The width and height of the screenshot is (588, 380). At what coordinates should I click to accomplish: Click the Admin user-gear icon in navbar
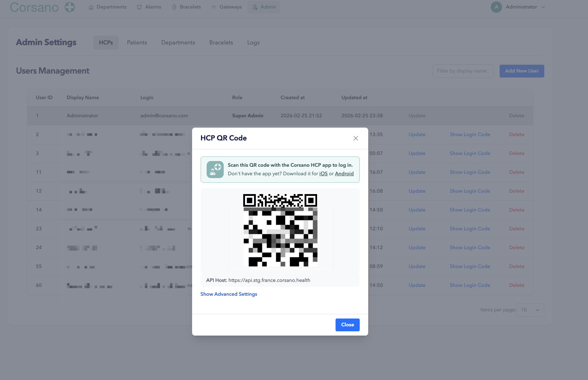(x=255, y=7)
